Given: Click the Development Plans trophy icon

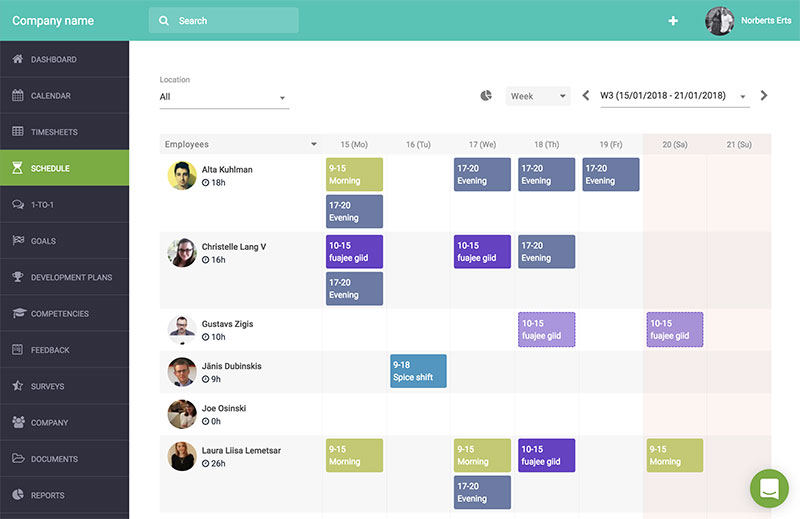Looking at the screenshot, I should coord(18,277).
